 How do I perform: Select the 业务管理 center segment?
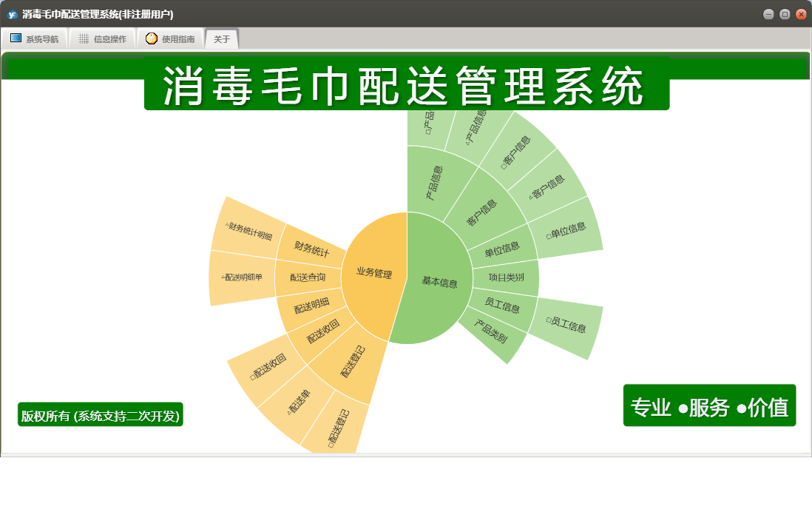pyautogui.click(x=374, y=273)
